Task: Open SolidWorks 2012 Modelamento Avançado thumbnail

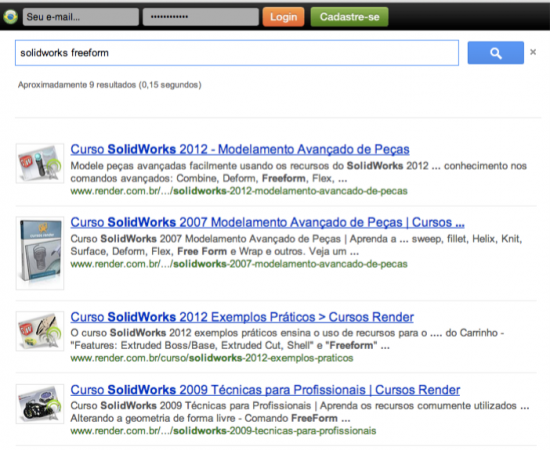Action: point(40,163)
